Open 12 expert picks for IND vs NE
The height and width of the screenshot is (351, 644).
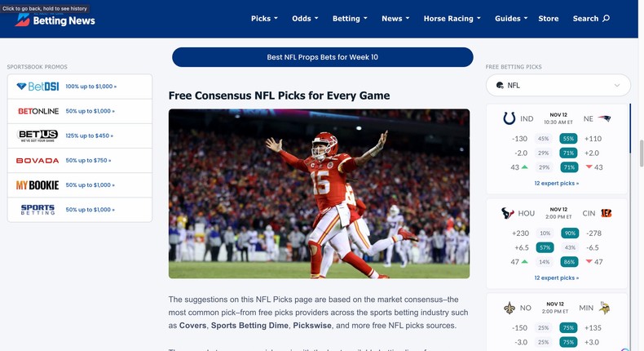557,183
